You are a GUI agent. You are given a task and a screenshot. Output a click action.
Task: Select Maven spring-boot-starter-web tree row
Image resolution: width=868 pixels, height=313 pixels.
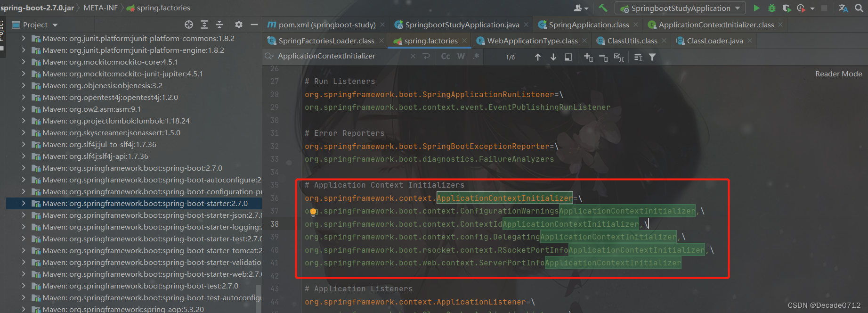click(134, 274)
